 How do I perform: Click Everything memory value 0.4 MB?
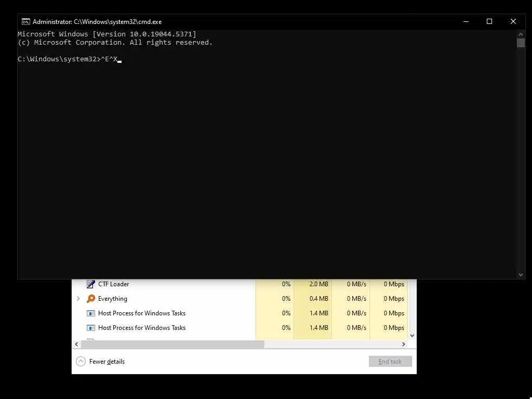318,299
